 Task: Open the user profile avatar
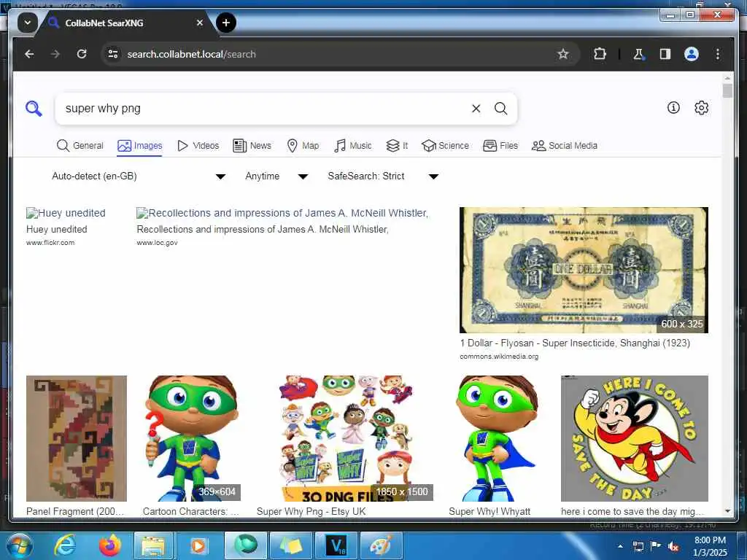point(692,54)
